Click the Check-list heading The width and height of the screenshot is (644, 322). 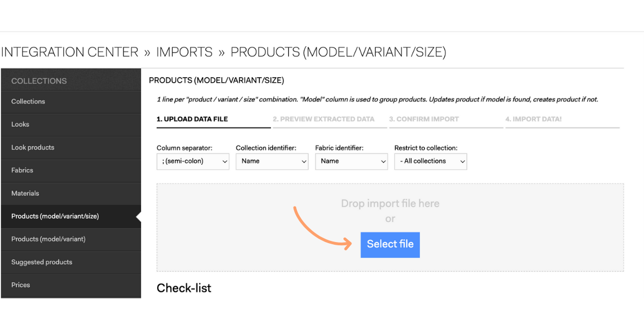tap(184, 288)
